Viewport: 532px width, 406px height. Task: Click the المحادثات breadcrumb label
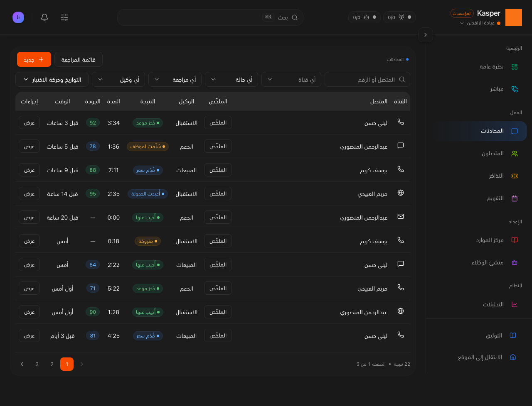point(395,59)
